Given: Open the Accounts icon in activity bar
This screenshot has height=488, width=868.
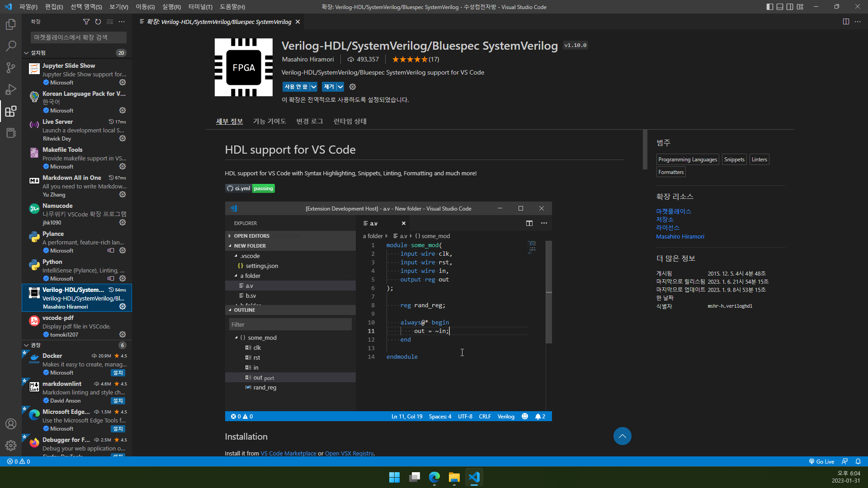Looking at the screenshot, I should (11, 424).
